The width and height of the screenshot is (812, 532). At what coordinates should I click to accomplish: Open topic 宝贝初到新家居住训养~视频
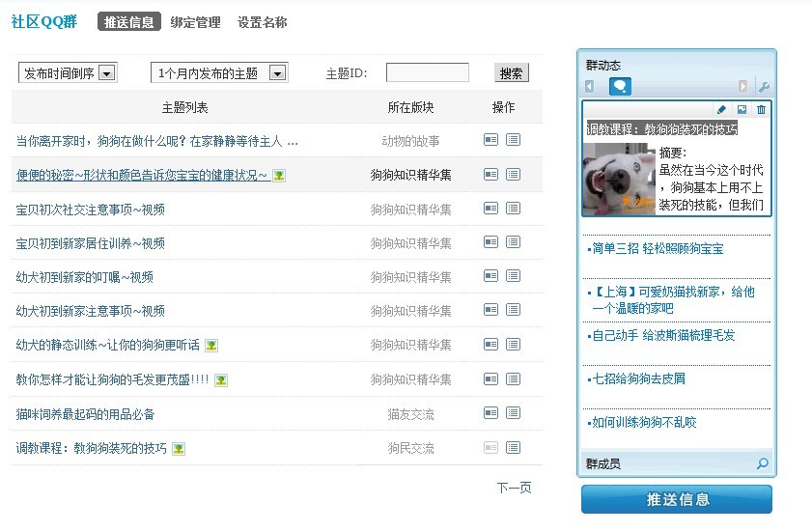90,243
